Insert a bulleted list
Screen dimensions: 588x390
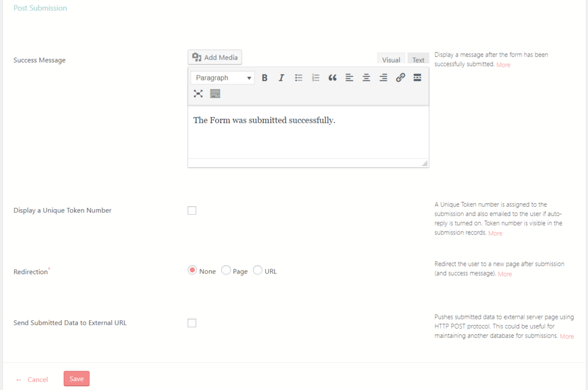(298, 78)
